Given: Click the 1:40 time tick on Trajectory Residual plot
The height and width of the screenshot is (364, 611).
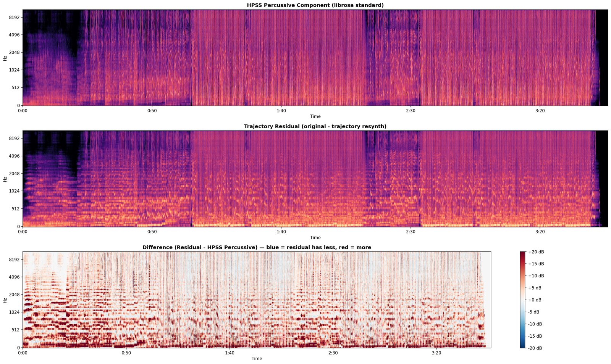Looking at the screenshot, I should pos(281,232).
